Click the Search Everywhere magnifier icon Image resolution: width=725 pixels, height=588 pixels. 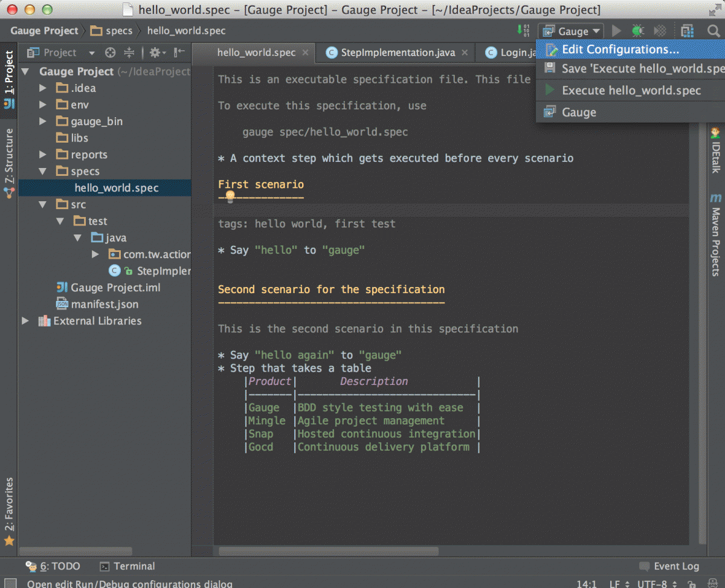[x=713, y=31]
